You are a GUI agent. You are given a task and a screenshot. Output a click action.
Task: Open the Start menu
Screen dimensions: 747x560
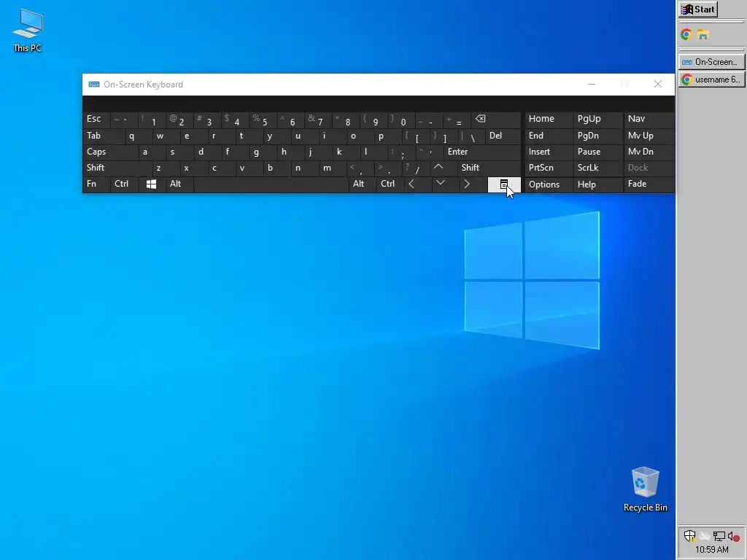coord(698,9)
